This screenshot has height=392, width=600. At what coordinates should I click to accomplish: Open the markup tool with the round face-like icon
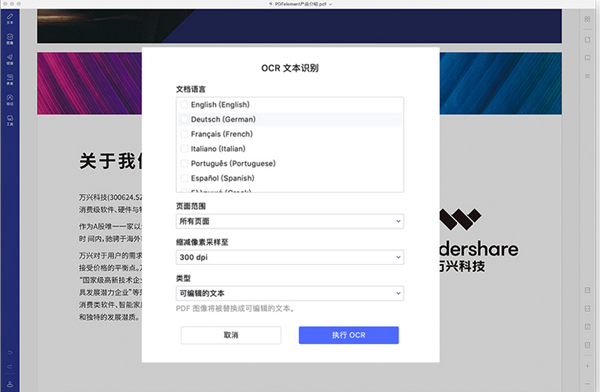pos(10,100)
